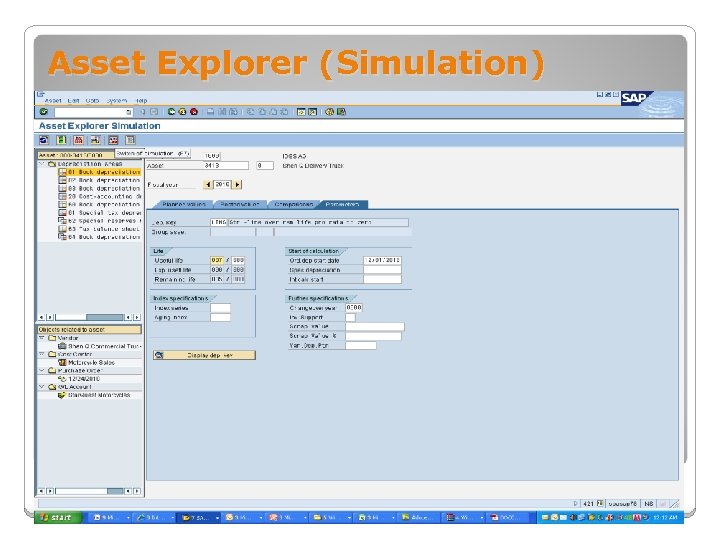The height and width of the screenshot is (540, 720).
Task: Open the Goto menu
Action: point(92,101)
